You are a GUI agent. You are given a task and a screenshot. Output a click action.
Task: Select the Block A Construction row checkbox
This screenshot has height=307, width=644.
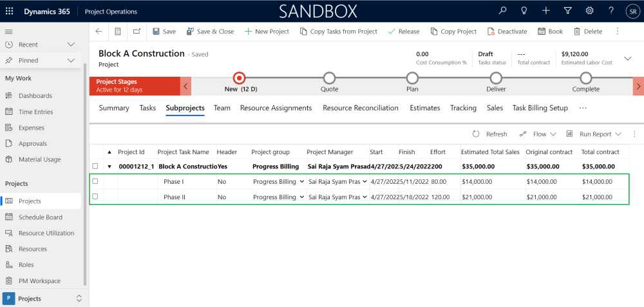coord(95,166)
